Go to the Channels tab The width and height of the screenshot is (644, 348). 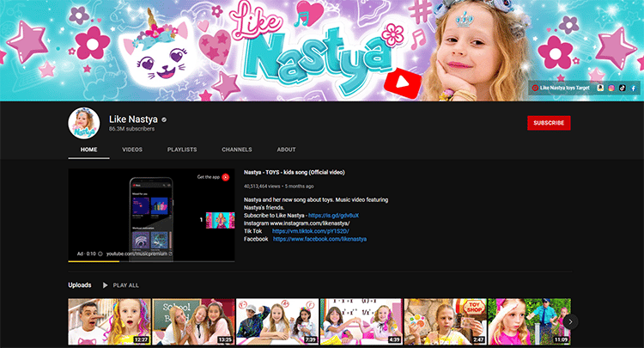point(236,150)
